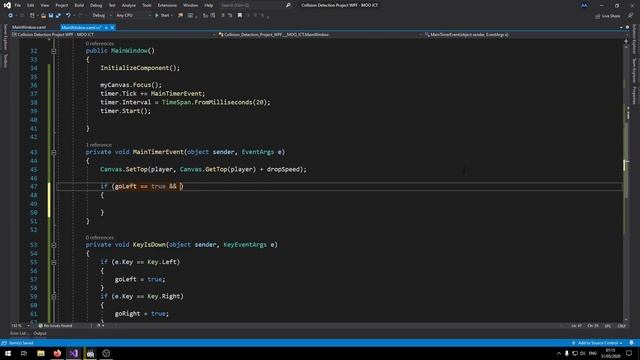Screen dimensions: 640x360
Task: Click the notifications bell in status bar
Action: click(631, 343)
